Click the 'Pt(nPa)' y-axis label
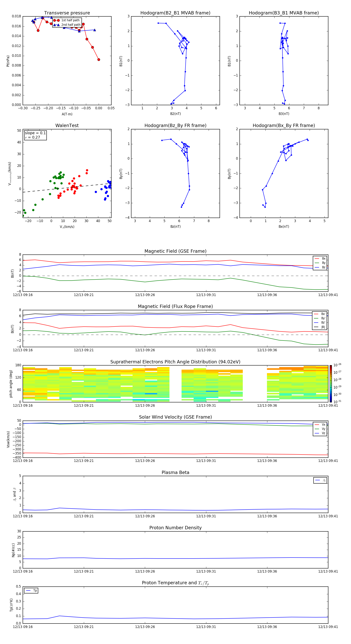The image size is (351, 644). tap(8, 61)
